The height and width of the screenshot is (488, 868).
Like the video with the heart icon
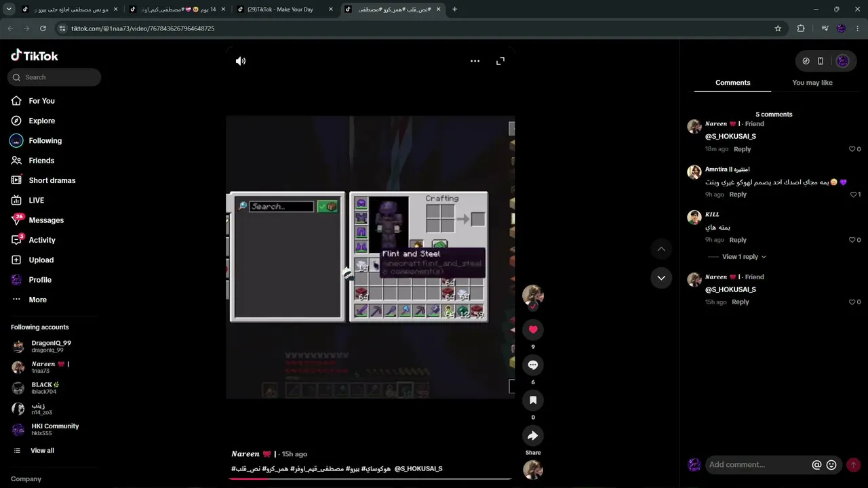tap(533, 329)
